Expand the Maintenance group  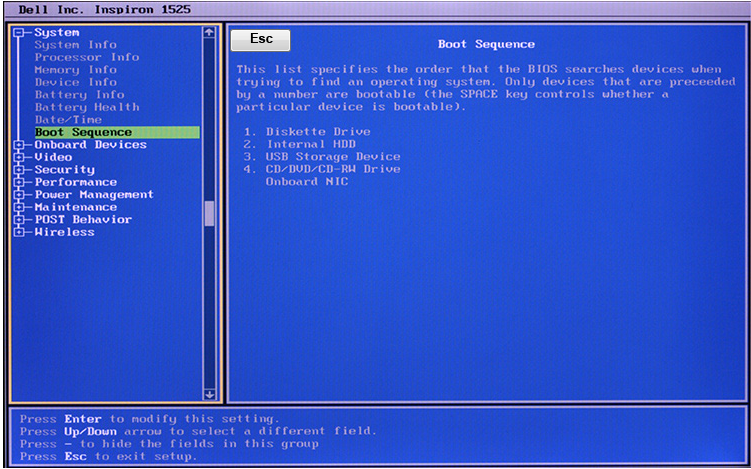18,207
